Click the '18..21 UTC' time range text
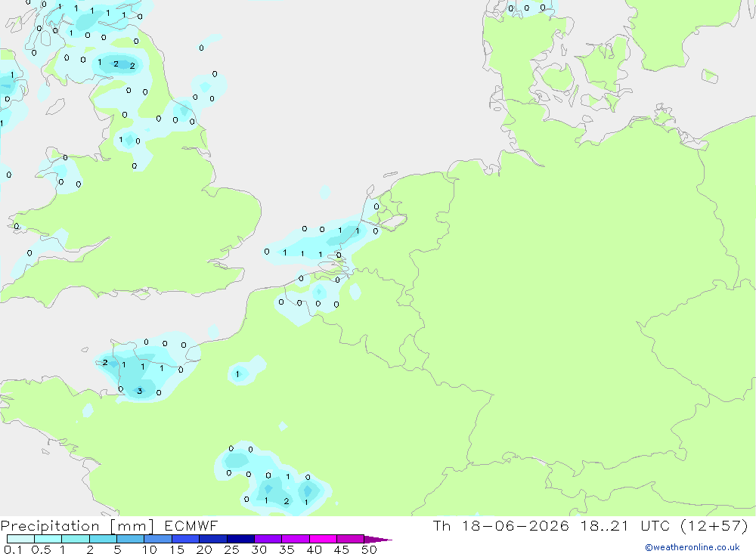756x554 pixels. pos(625,525)
